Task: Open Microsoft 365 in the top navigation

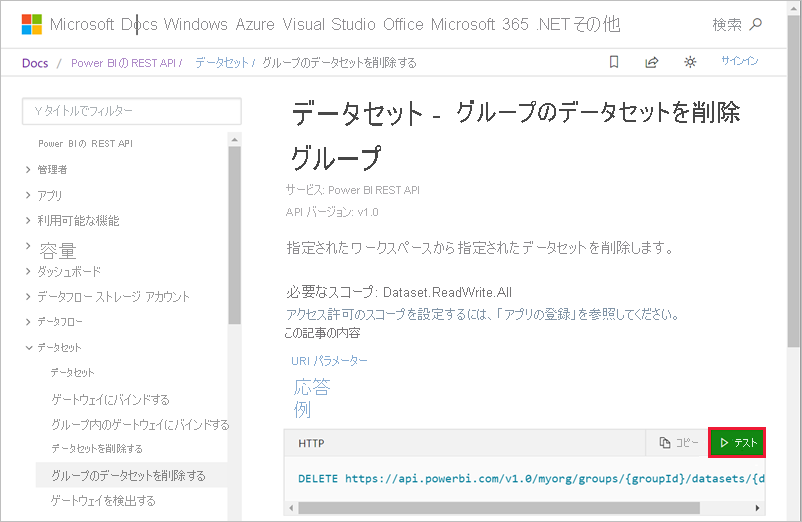Action: pyautogui.click(x=479, y=24)
